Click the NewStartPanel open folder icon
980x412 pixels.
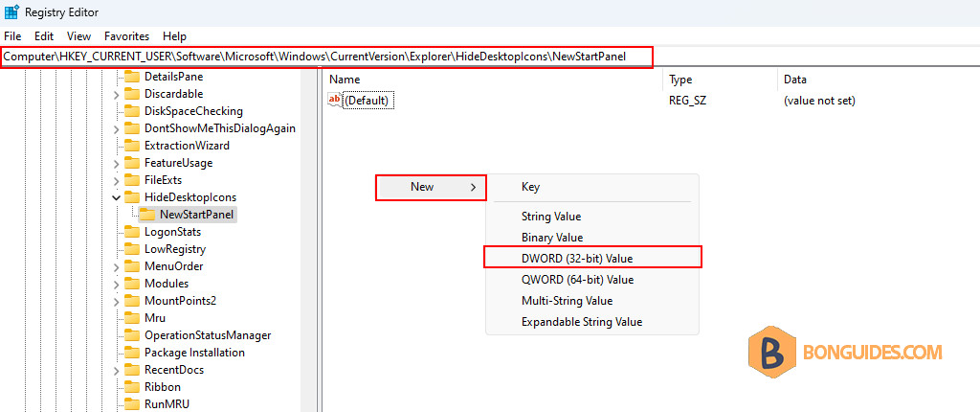click(146, 214)
